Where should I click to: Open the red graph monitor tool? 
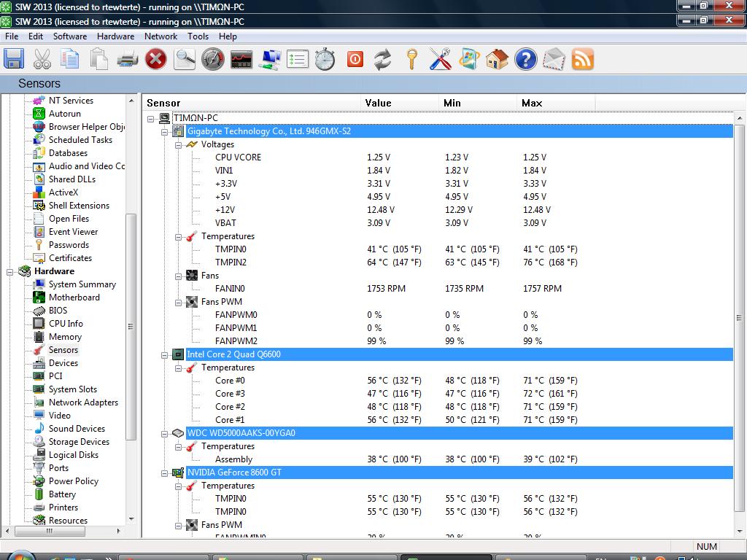coord(241,60)
